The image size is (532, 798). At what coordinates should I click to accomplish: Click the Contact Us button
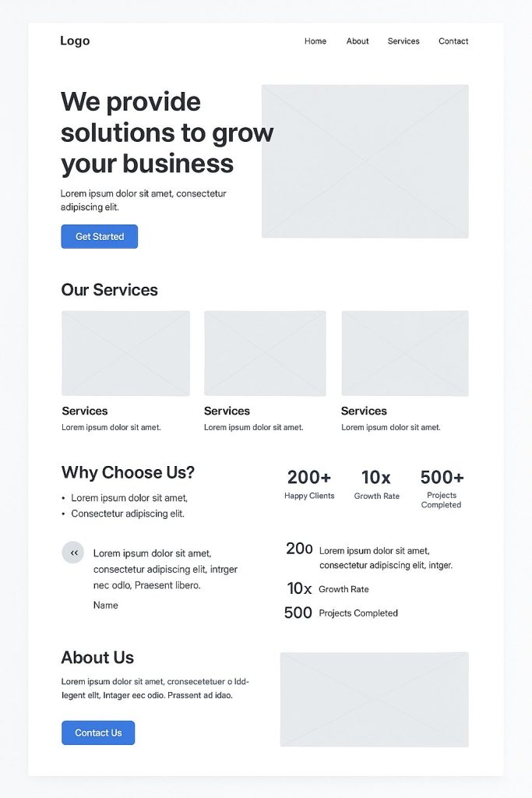[98, 733]
